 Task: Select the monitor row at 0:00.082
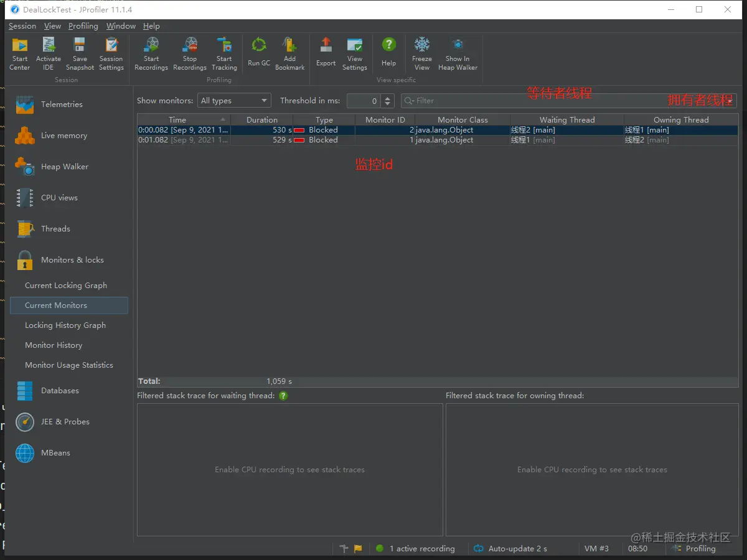[438, 130]
